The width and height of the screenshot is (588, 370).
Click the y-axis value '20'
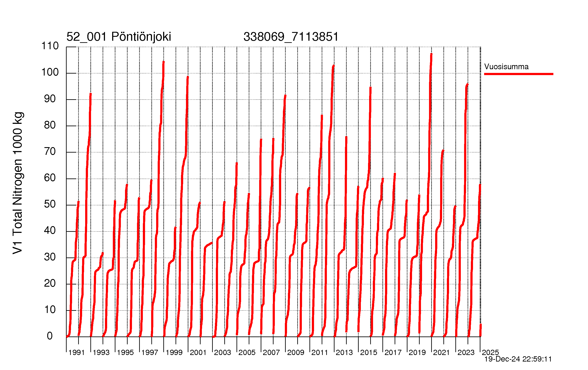tap(50, 283)
